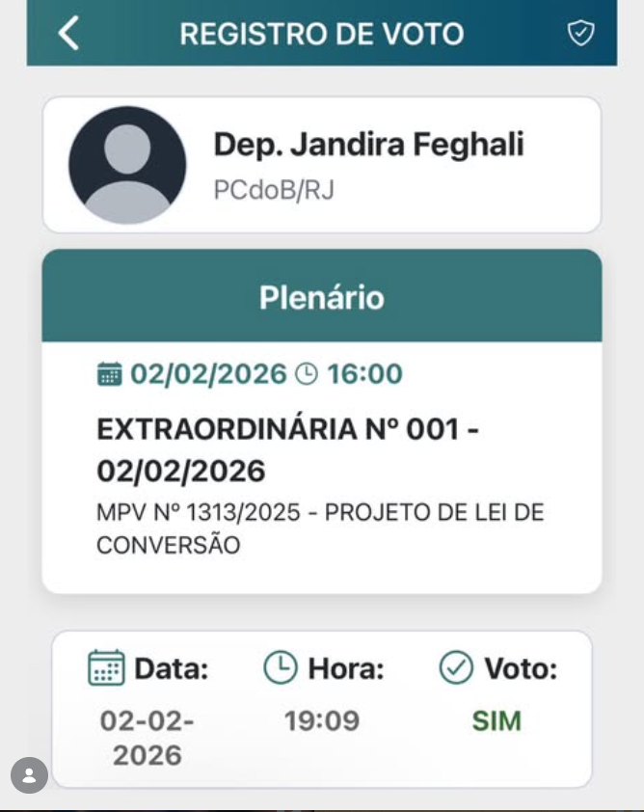Viewport: 644px width, 812px height.
Task: Click the REGISTRO DE VOTO title
Action: [x=321, y=34]
